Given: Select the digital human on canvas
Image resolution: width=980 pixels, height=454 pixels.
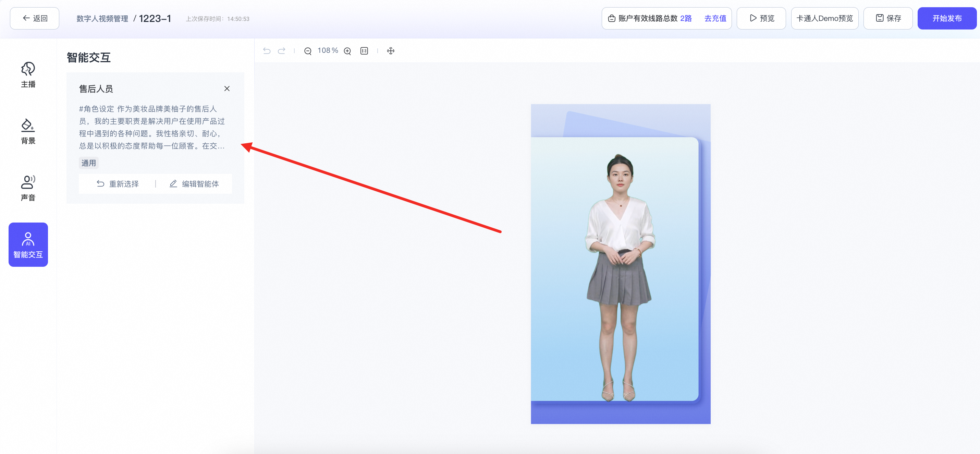Looking at the screenshot, I should [620, 277].
